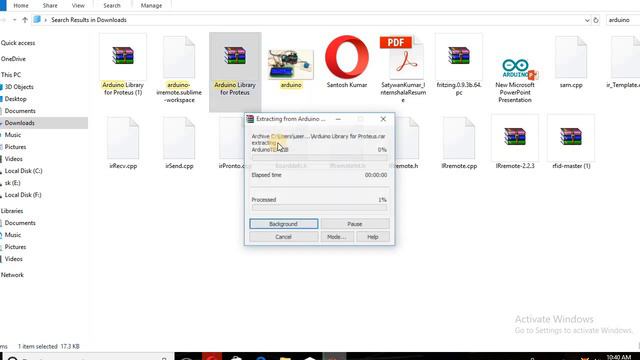Screen dimensions: 640x360
Task: Select fritzing.0.9.3b.64.pc archive
Action: (459, 66)
